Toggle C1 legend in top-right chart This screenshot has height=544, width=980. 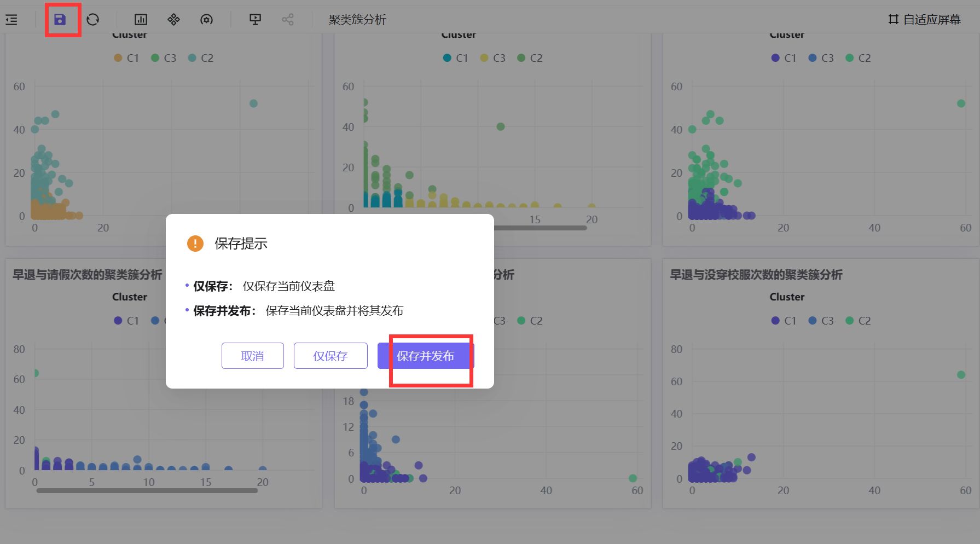(x=784, y=58)
